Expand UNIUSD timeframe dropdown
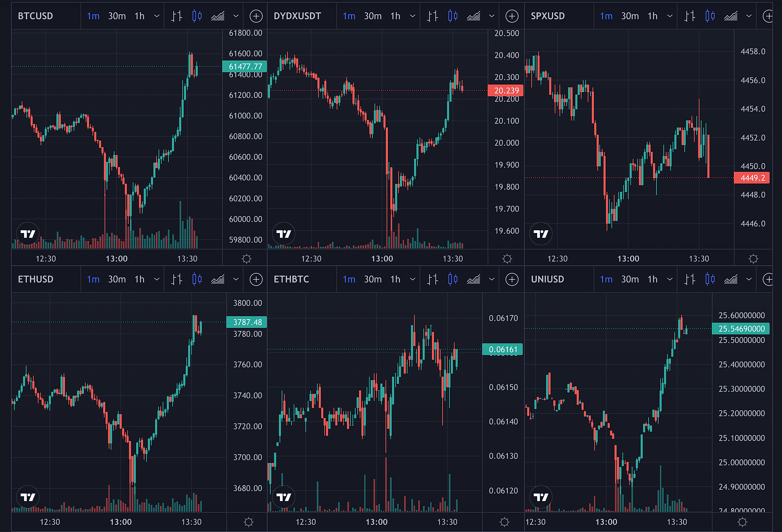This screenshot has width=782, height=532. click(670, 279)
